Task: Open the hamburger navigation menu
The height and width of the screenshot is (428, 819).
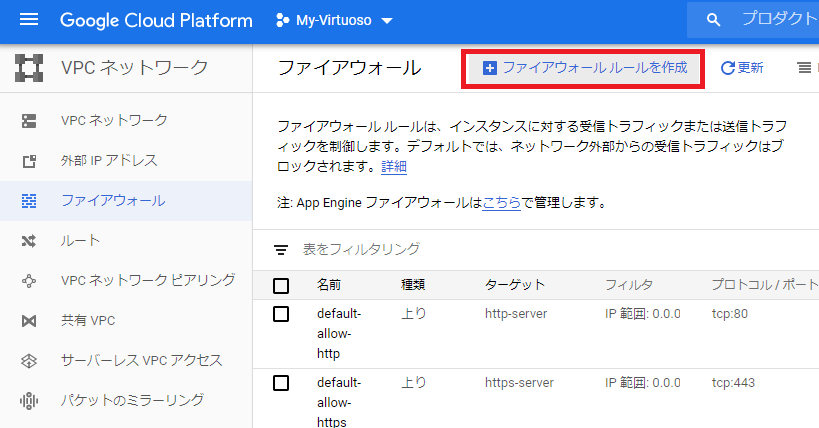Action: [28, 20]
